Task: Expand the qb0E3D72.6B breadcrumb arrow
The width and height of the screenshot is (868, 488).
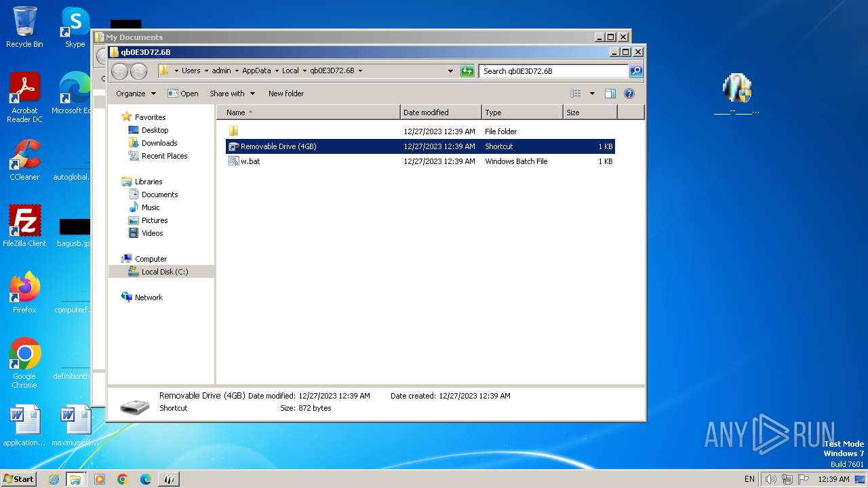Action: point(360,70)
